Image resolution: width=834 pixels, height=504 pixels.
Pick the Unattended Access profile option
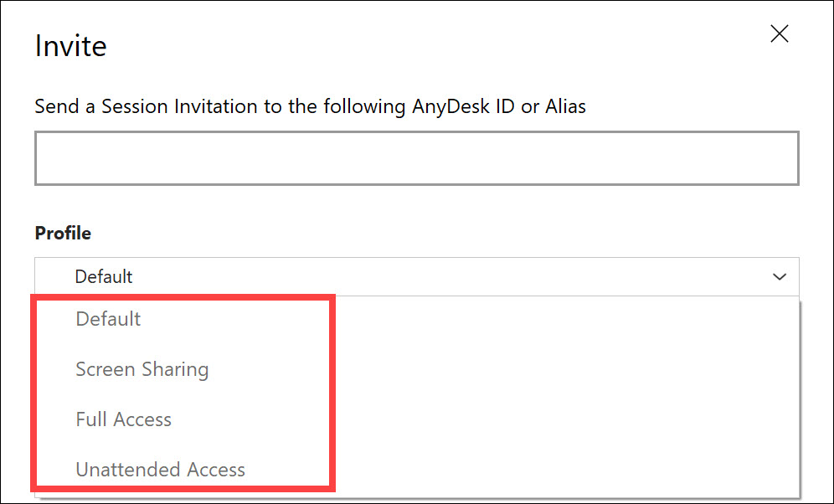160,470
